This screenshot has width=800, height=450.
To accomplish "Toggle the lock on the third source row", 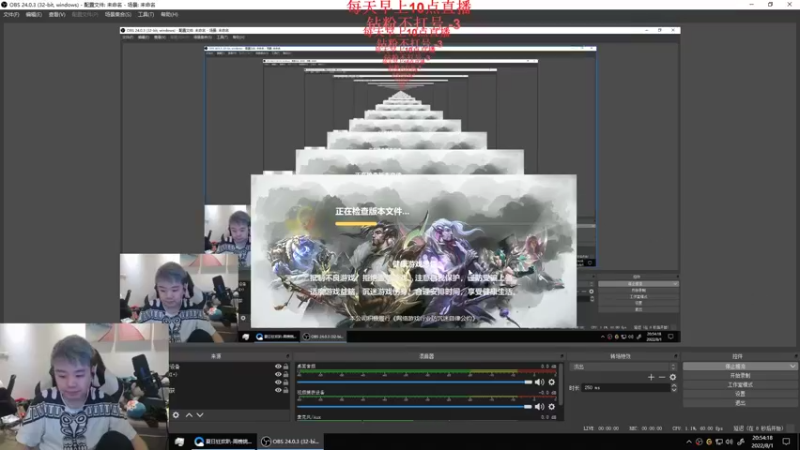I will [x=286, y=382].
